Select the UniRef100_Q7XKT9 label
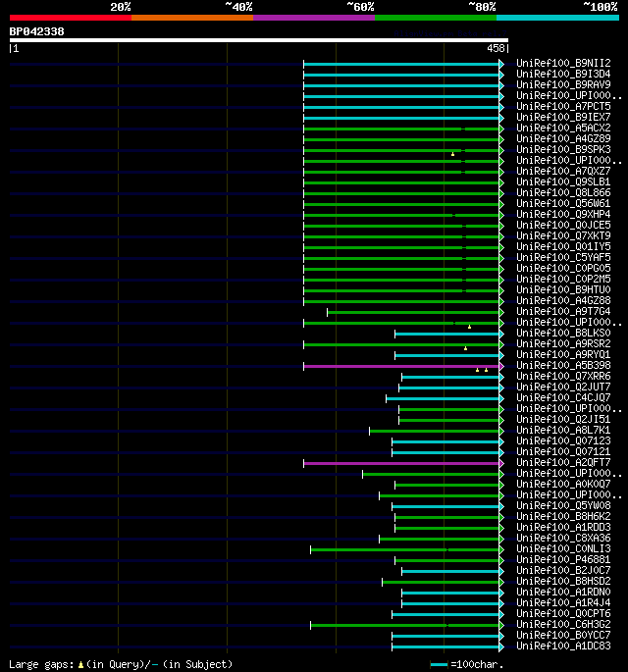Image resolution: width=628 pixels, height=672 pixels. coord(563,236)
